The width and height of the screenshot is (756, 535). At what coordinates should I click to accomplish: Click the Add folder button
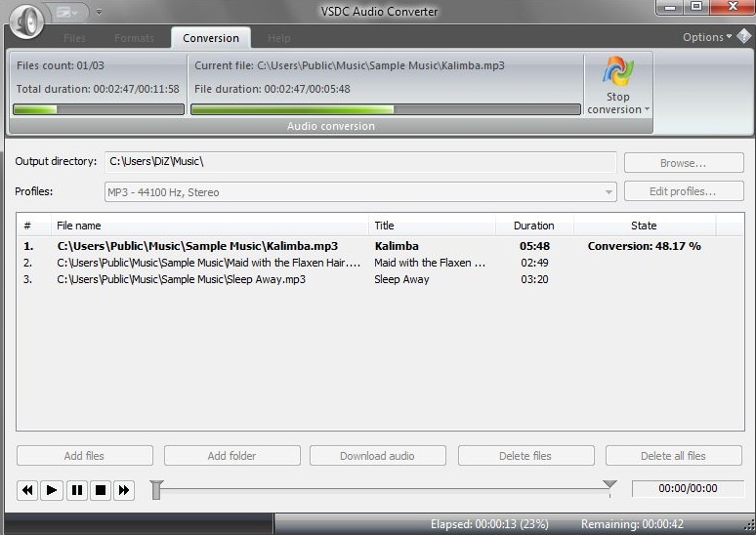(x=231, y=456)
